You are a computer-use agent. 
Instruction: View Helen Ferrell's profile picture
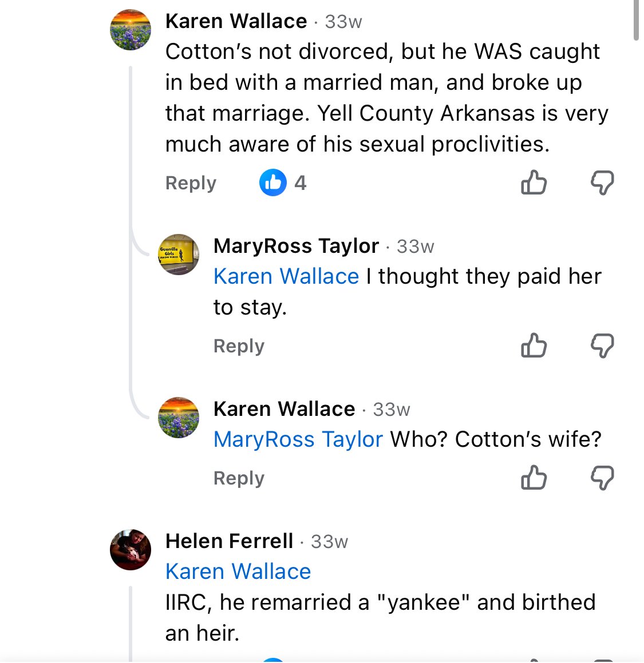point(131,550)
